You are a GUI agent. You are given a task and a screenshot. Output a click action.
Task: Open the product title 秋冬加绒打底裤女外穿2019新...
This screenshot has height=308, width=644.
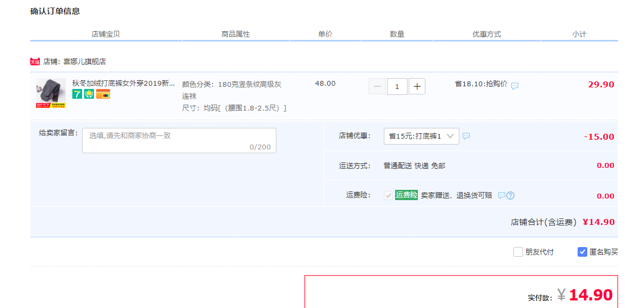coord(124,84)
